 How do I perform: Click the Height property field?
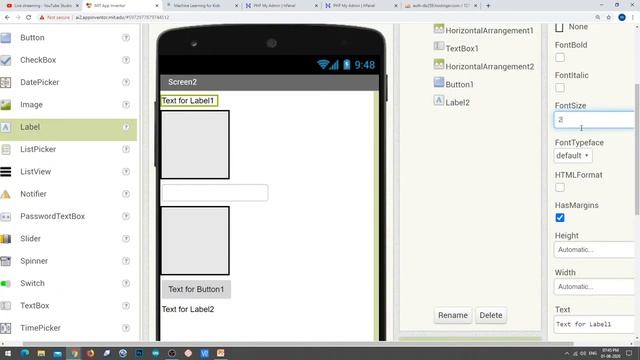(x=595, y=250)
